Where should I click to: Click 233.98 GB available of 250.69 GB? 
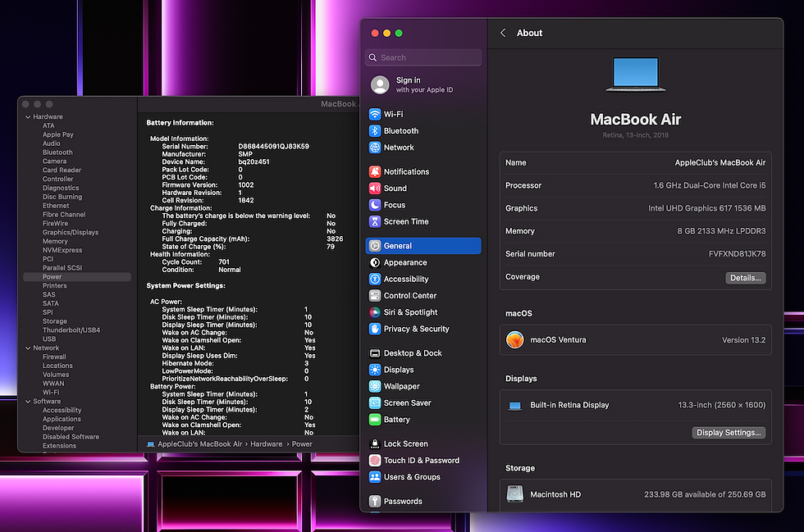click(705, 494)
